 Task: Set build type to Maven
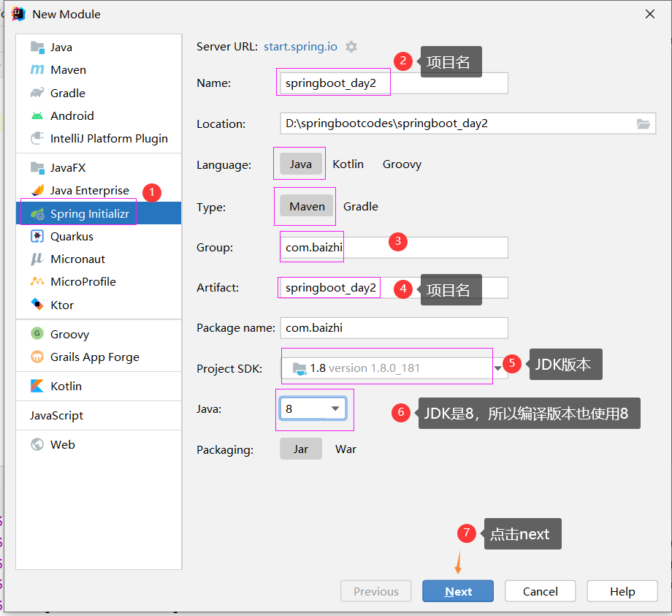click(x=307, y=206)
